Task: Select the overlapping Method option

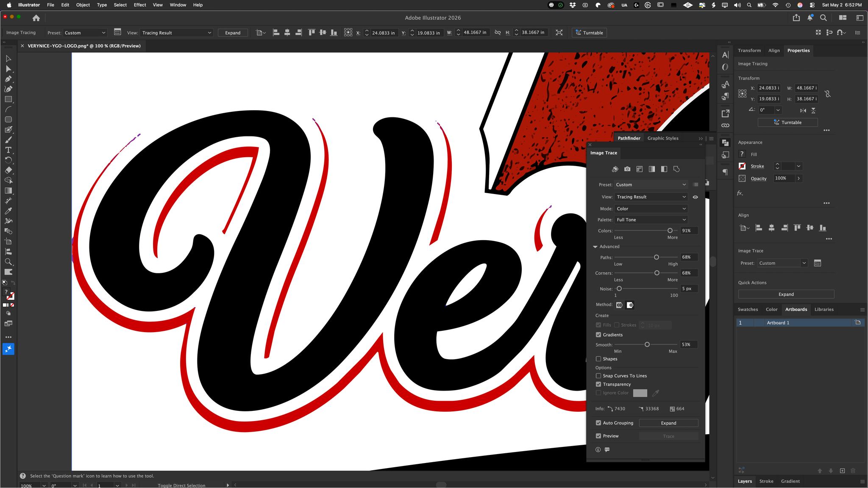Action: [x=630, y=305]
